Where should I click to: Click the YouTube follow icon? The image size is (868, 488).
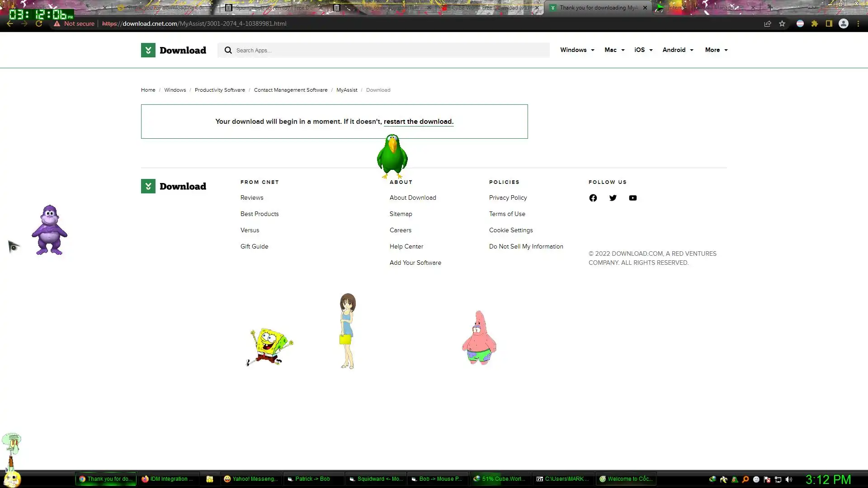632,198
